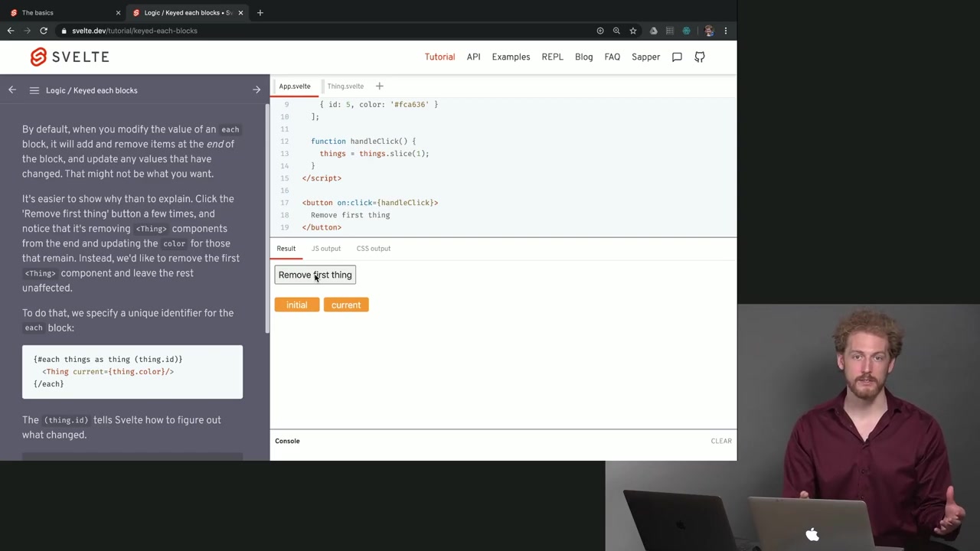Open the Tutorial nav link
Viewport: 980px width, 551px height.
(x=439, y=57)
